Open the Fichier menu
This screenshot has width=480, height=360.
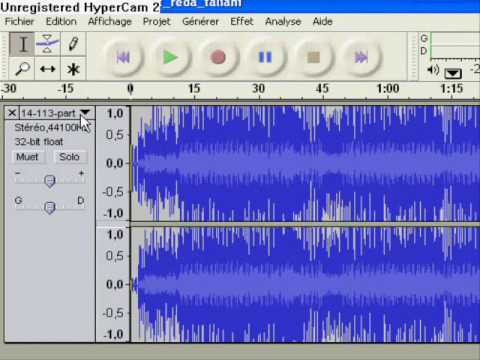pyautogui.click(x=19, y=22)
